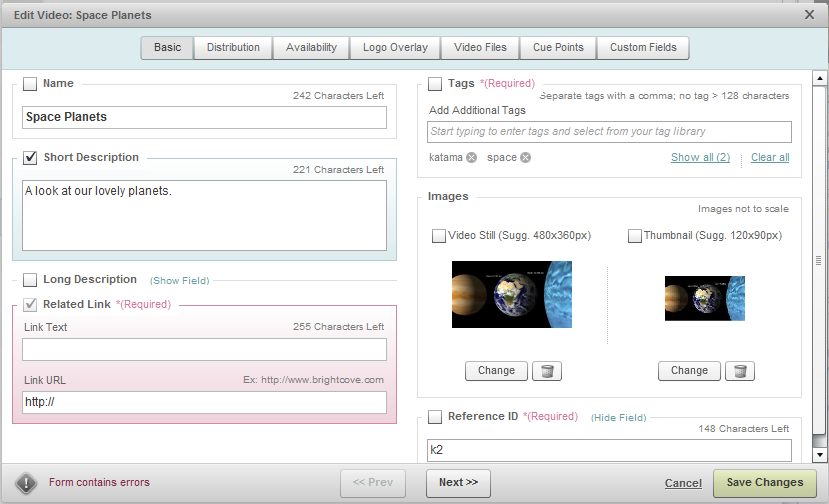Open the Custom Fields tab
Viewport: 829px width, 504px height.
pos(643,48)
